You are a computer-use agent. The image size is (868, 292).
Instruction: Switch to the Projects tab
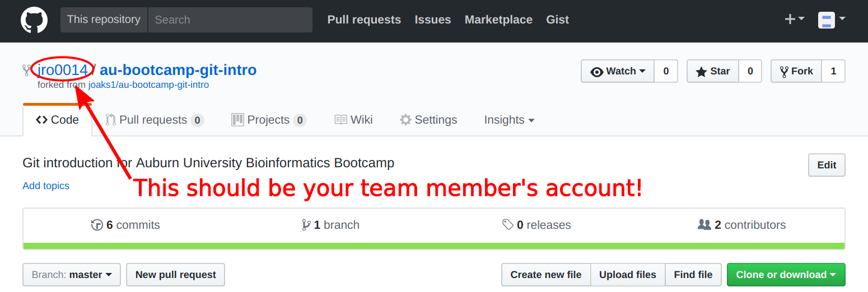pyautogui.click(x=269, y=120)
